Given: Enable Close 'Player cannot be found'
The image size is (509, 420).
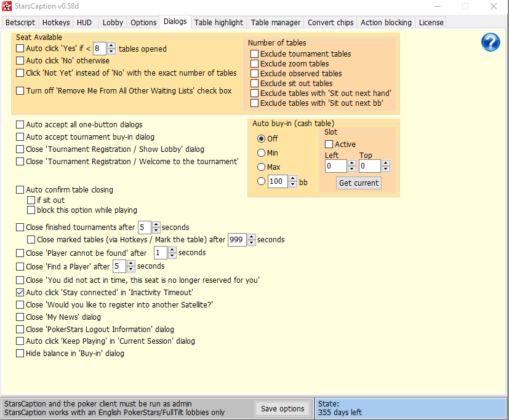Looking at the screenshot, I should point(20,253).
